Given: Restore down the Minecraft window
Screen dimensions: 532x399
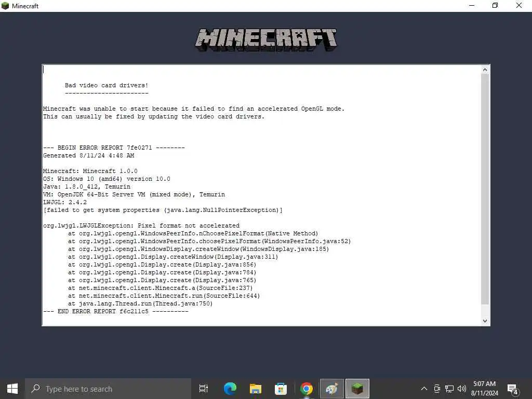Looking at the screenshot, I should [495, 5].
